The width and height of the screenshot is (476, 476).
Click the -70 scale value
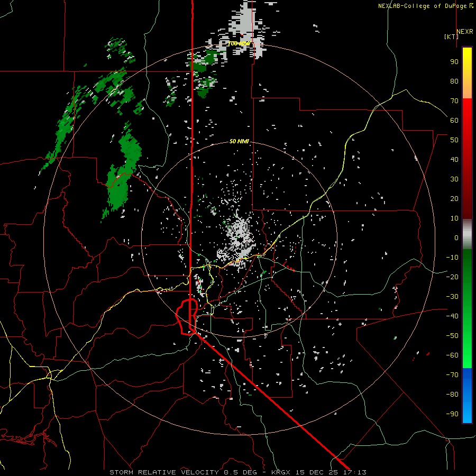[x=452, y=375]
